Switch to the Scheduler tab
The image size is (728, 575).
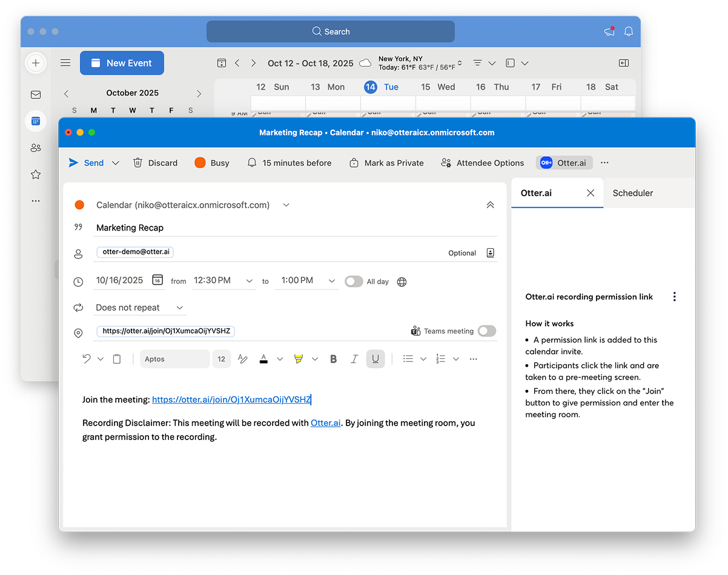coord(632,193)
